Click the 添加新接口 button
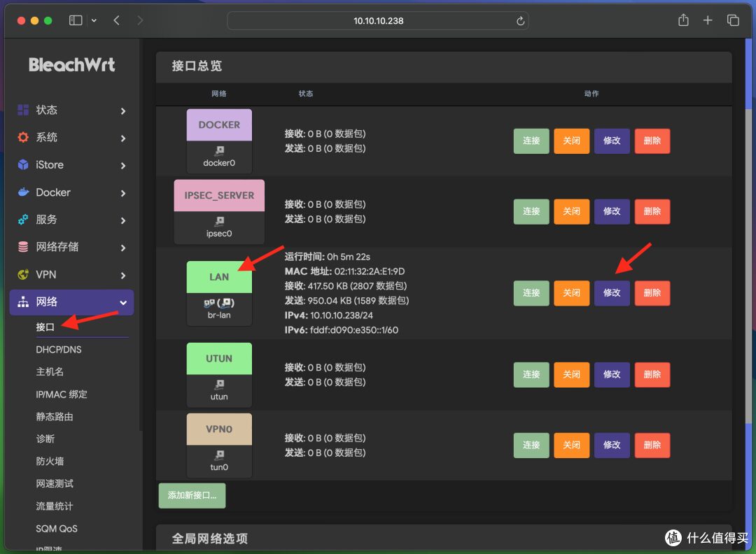 click(191, 495)
